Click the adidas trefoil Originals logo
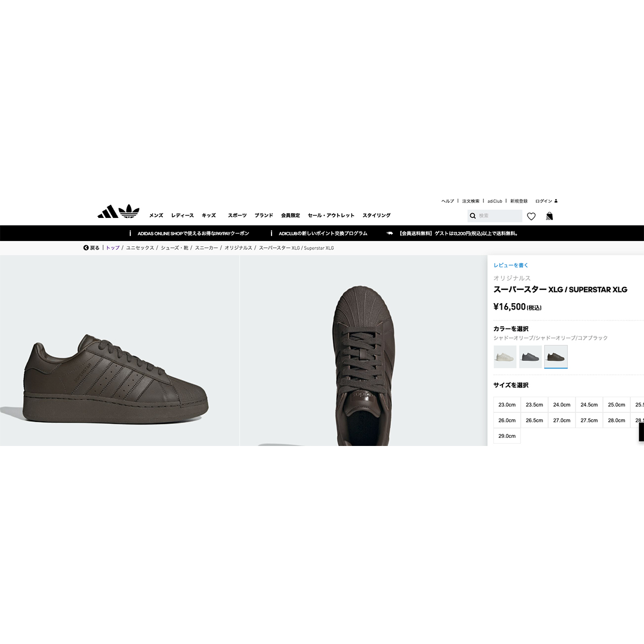The height and width of the screenshot is (644, 644). (x=129, y=211)
